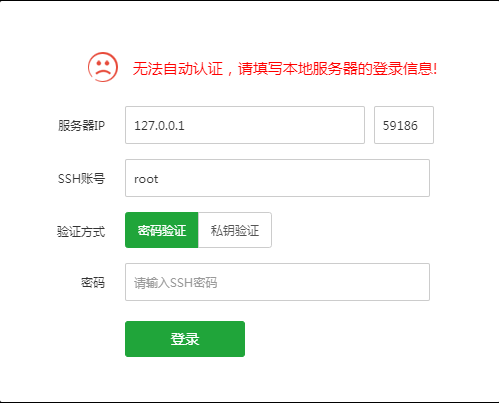Click the red sad face icon
The height and width of the screenshot is (403, 499).
(x=103, y=67)
